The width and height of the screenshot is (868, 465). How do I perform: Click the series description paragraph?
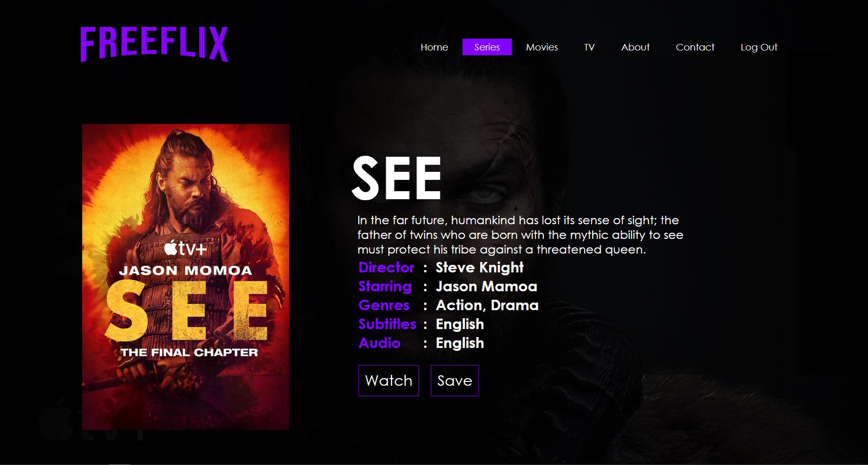click(x=520, y=235)
